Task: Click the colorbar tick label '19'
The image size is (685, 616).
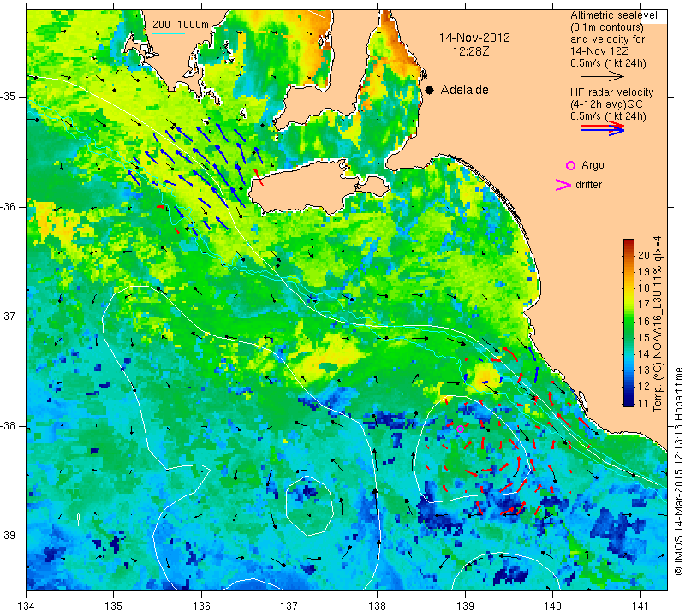Action: 644,272
